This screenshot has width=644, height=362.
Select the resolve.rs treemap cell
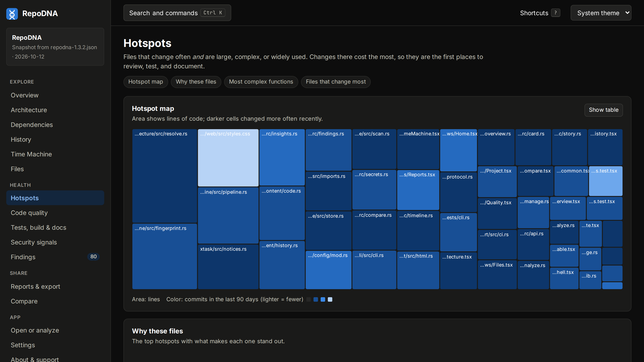tap(165, 176)
